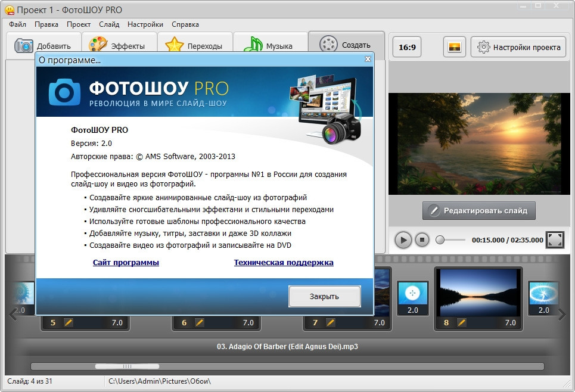575x392 pixels.
Task: Click the slide number 5 label
Action: point(53,323)
